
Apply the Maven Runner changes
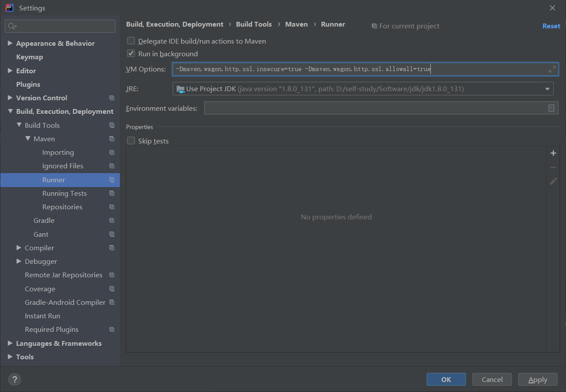538,379
